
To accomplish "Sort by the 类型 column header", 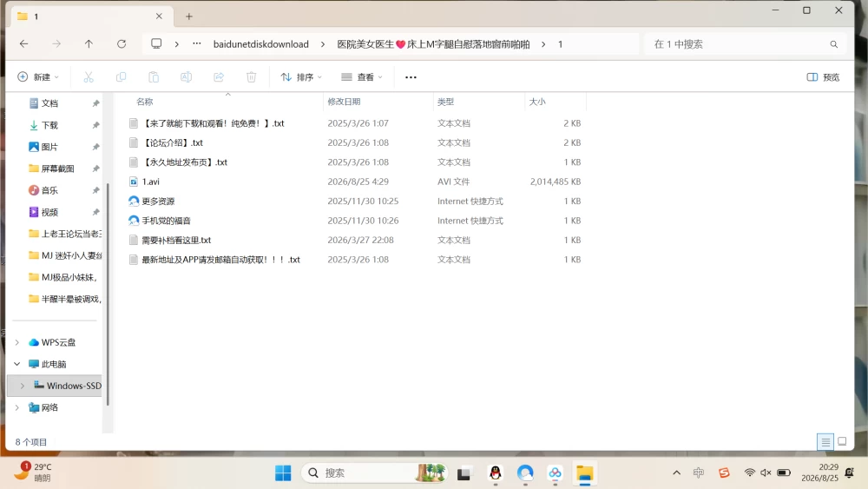I will (479, 102).
